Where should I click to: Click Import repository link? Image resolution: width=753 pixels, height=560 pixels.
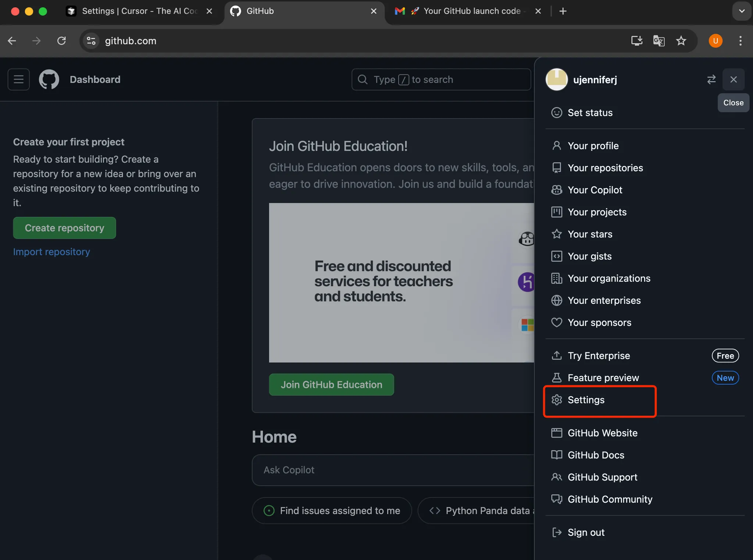(x=51, y=252)
